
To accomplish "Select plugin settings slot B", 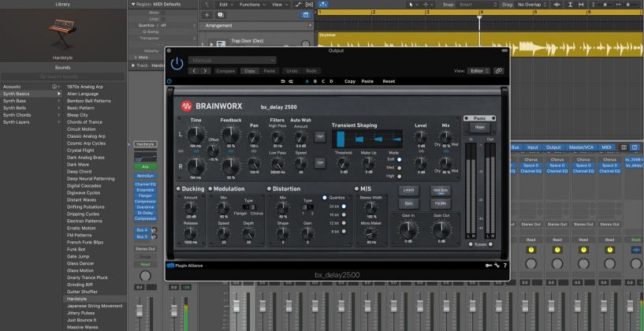I will 315,81.
